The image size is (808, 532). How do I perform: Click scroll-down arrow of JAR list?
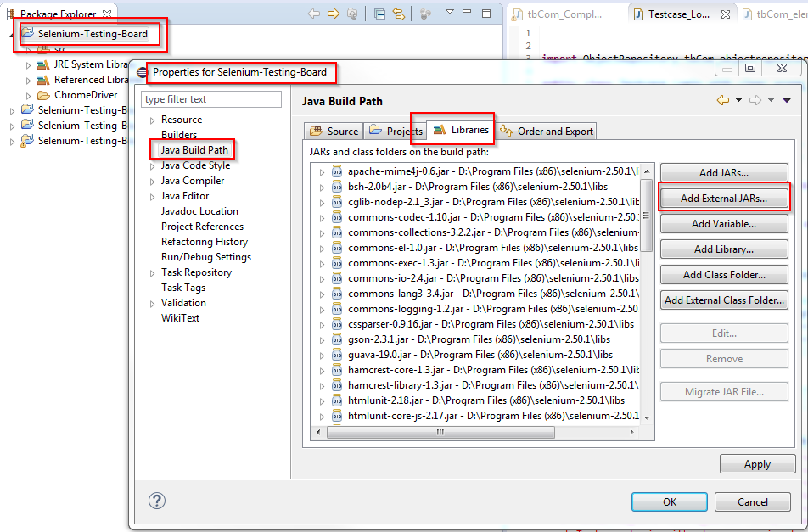click(x=647, y=417)
